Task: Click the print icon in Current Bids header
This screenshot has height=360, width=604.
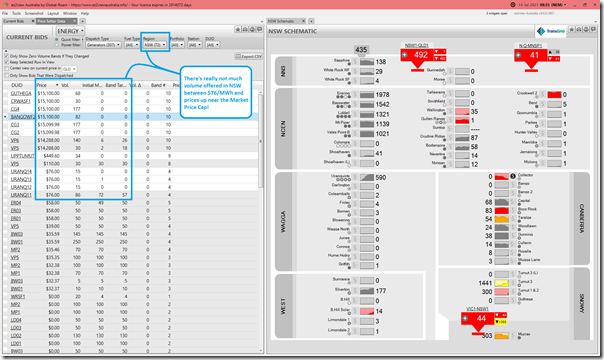Action: pyautogui.click(x=252, y=29)
